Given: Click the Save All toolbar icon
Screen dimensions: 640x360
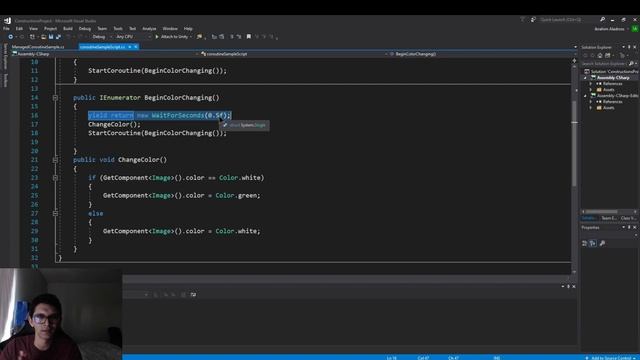Looking at the screenshot, I should click(58, 37).
